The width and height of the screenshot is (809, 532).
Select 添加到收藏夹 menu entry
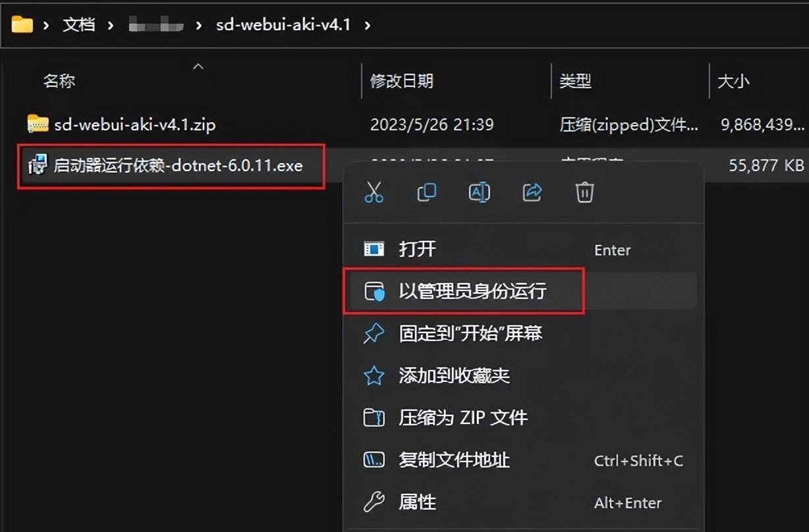pos(520,375)
